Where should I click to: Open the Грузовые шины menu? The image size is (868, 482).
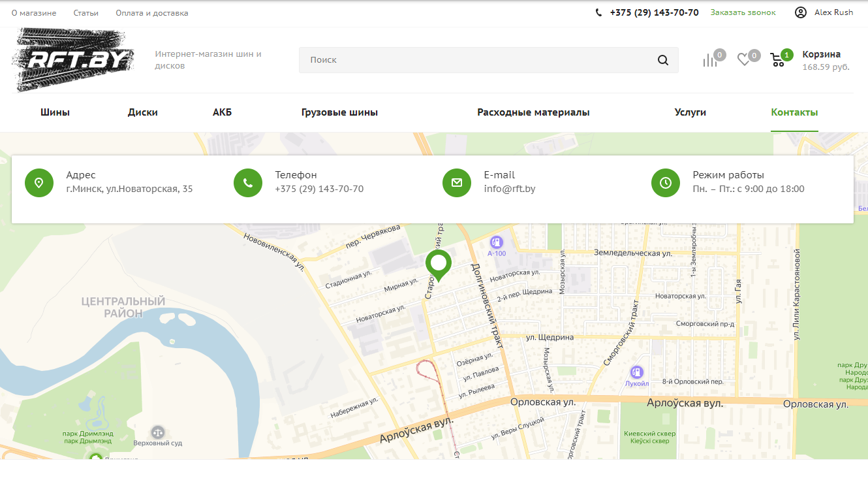coord(339,112)
